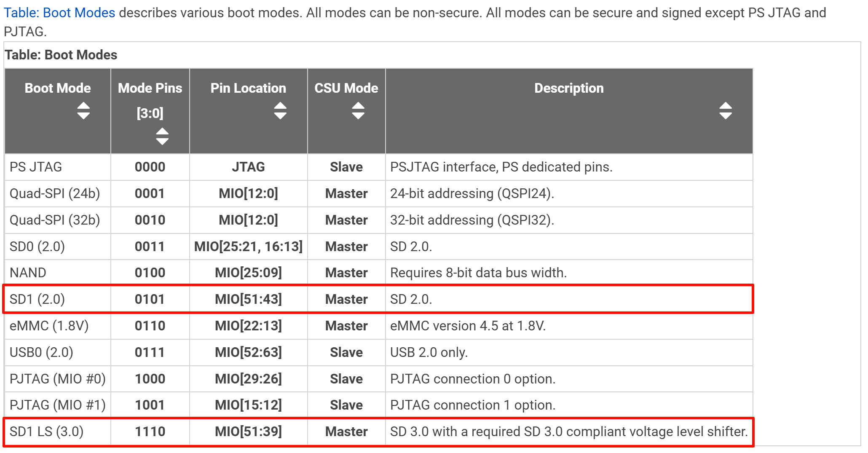Click pin location 'MIO[25:09]'
This screenshot has width=868, height=453.
[248, 273]
